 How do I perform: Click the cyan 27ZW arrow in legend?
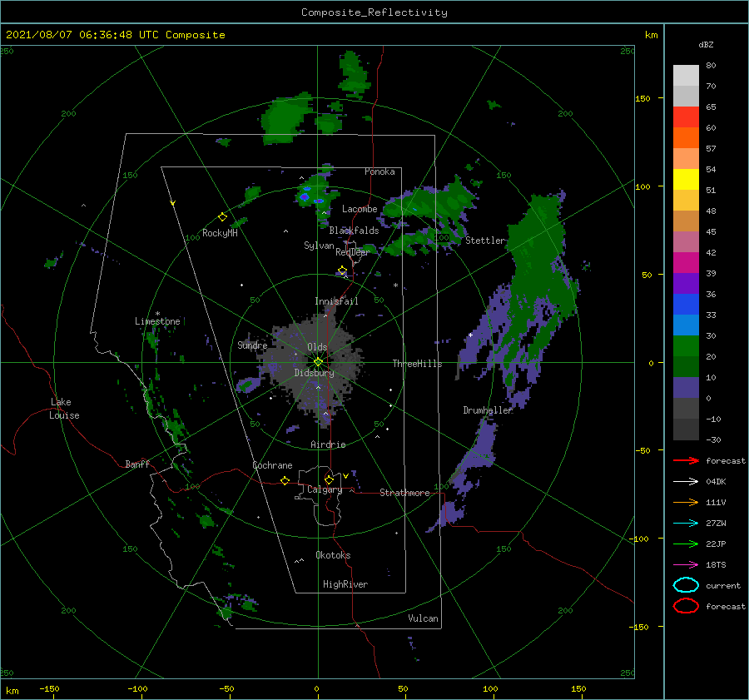point(686,523)
